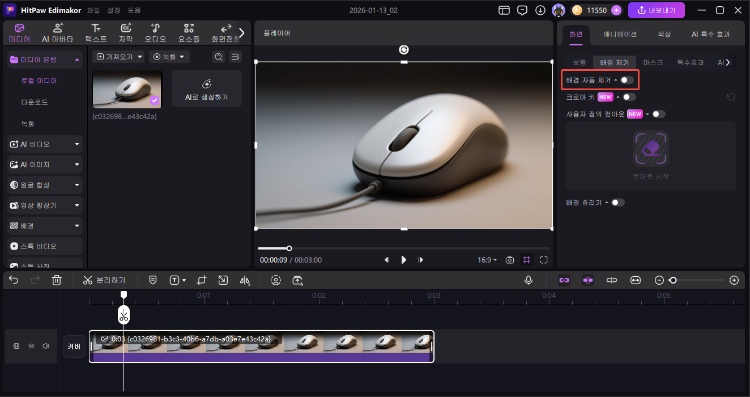Enable 크로마 키 toggle
Viewport: 750px width, 397px height.
click(629, 97)
